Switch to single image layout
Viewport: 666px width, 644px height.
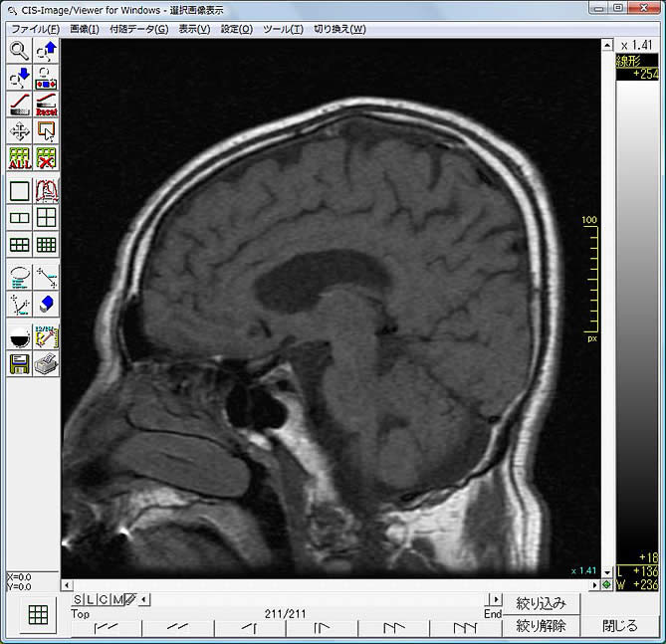pos(20,191)
